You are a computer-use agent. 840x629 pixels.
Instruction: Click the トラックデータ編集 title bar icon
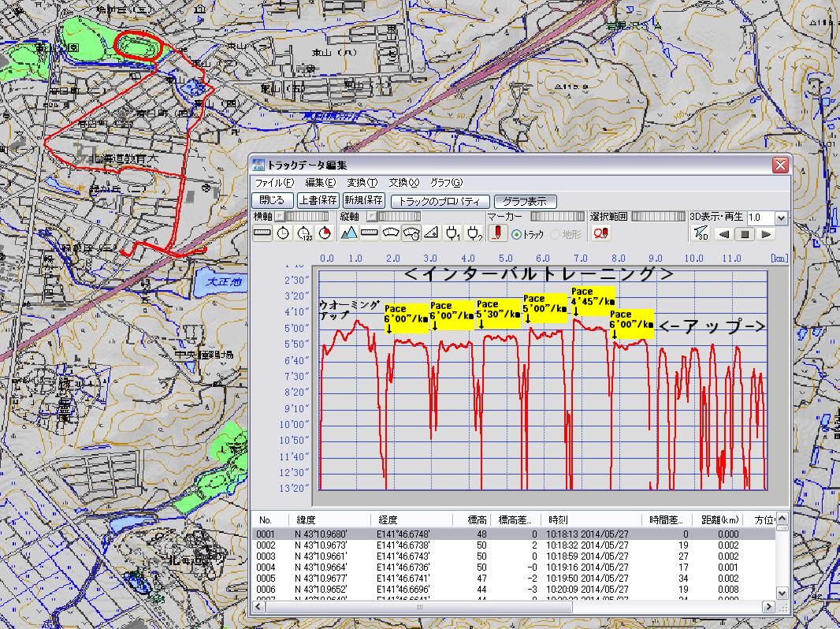pyautogui.click(x=258, y=165)
